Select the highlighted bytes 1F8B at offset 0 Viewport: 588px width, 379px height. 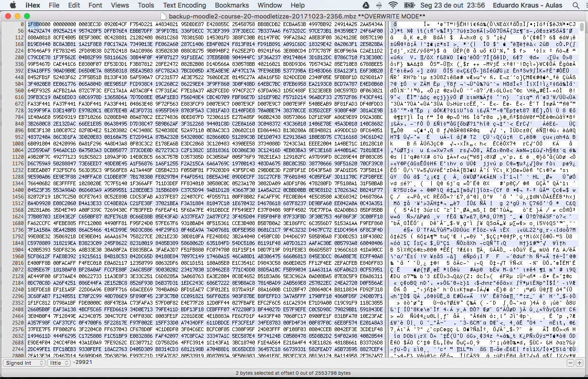point(33,24)
